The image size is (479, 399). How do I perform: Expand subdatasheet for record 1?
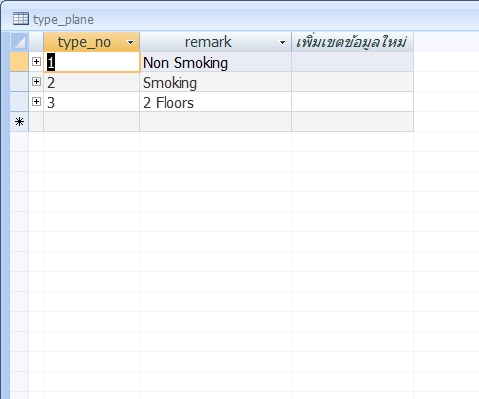(36, 61)
